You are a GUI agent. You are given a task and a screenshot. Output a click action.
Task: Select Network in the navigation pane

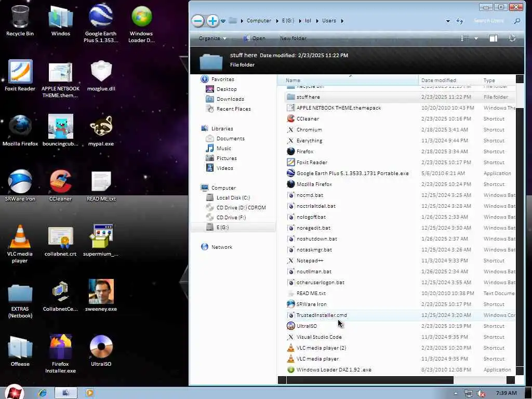tap(221, 247)
